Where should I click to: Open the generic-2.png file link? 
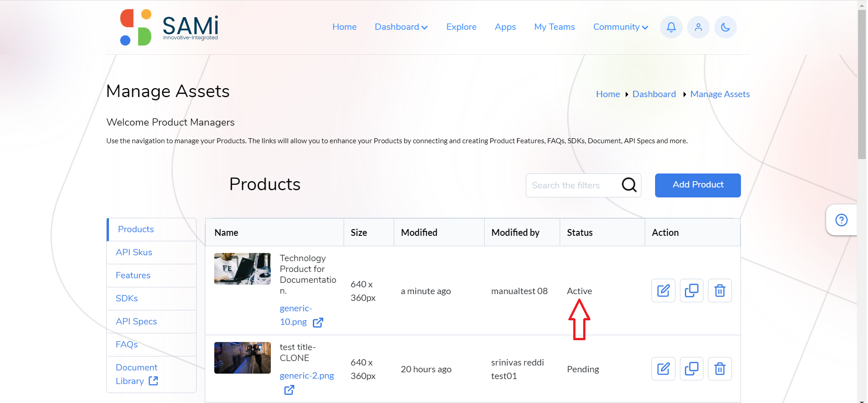(x=307, y=375)
